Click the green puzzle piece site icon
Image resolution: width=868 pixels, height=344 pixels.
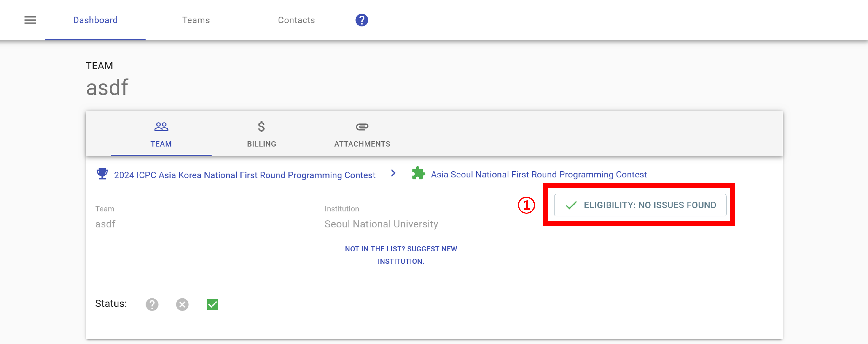pos(418,173)
